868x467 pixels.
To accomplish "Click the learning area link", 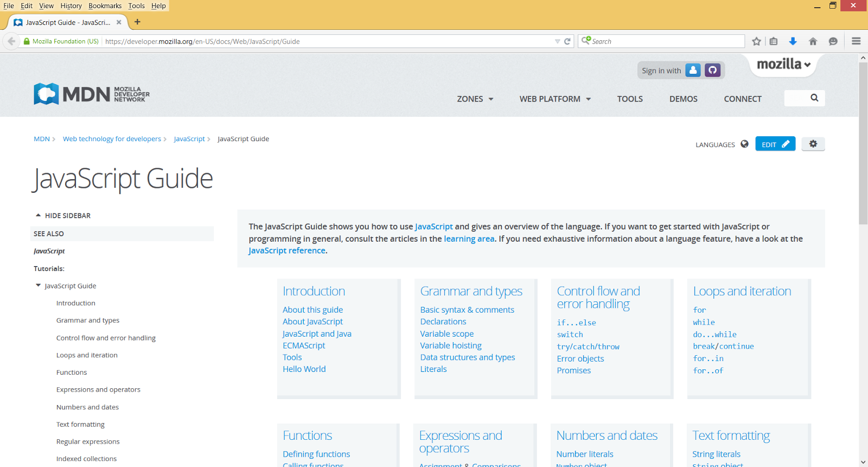I will pyautogui.click(x=469, y=238).
